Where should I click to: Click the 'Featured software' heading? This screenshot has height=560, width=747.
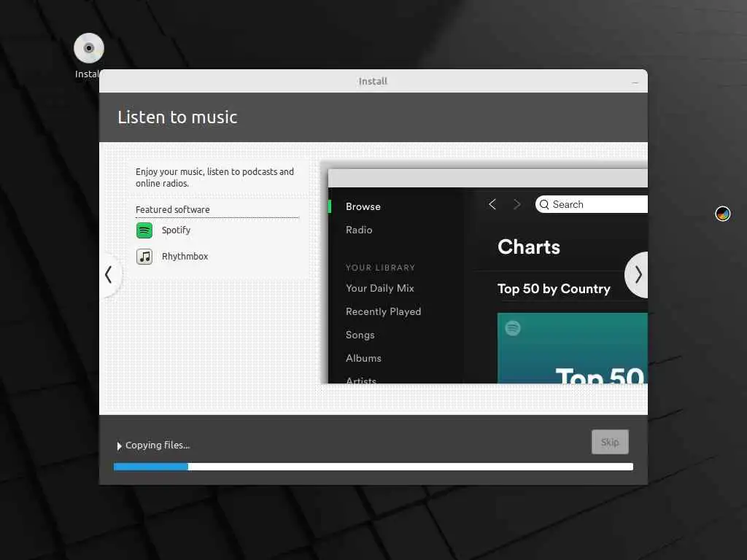(x=172, y=209)
